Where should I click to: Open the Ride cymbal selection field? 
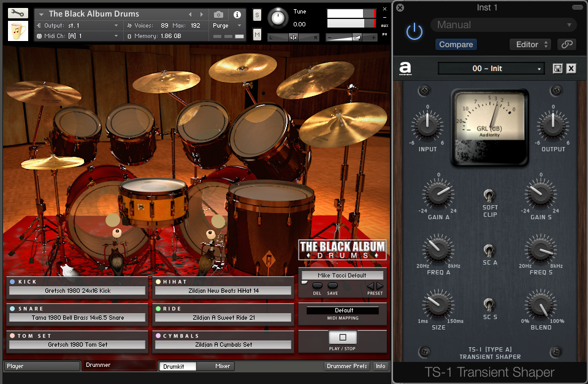point(223,318)
